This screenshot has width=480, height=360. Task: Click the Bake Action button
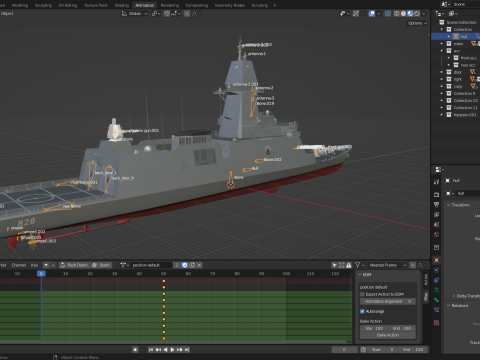(x=388, y=335)
